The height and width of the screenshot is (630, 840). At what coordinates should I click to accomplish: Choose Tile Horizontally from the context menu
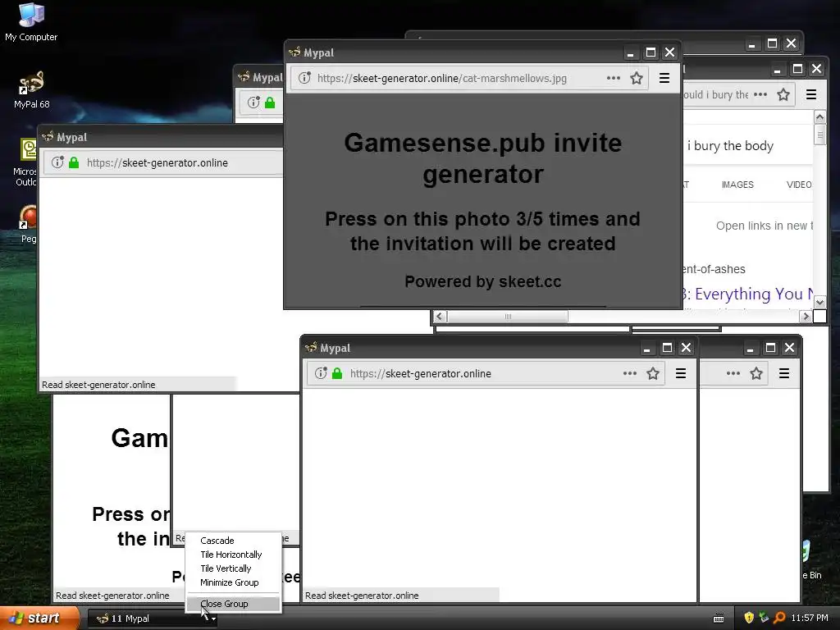231,555
